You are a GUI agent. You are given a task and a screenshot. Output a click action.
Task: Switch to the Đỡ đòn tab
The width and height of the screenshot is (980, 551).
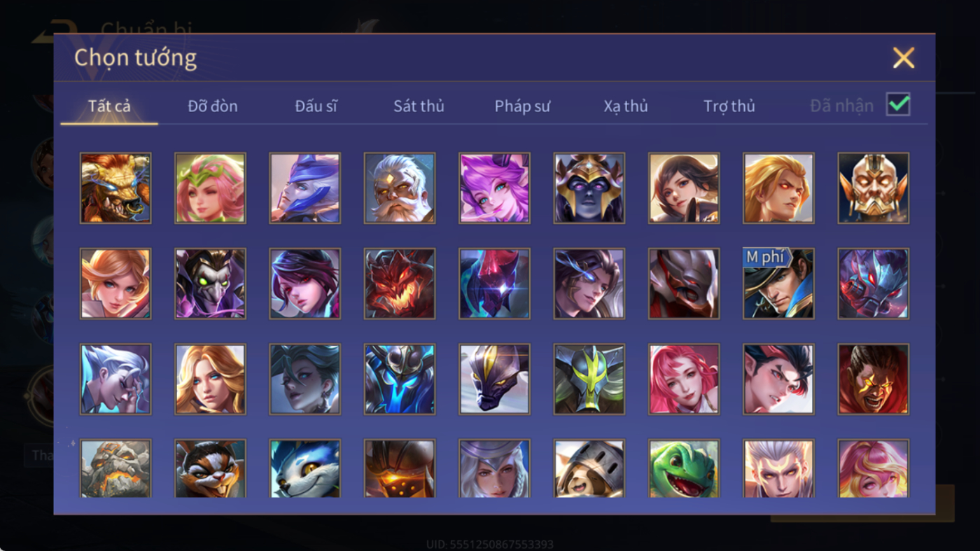point(213,106)
